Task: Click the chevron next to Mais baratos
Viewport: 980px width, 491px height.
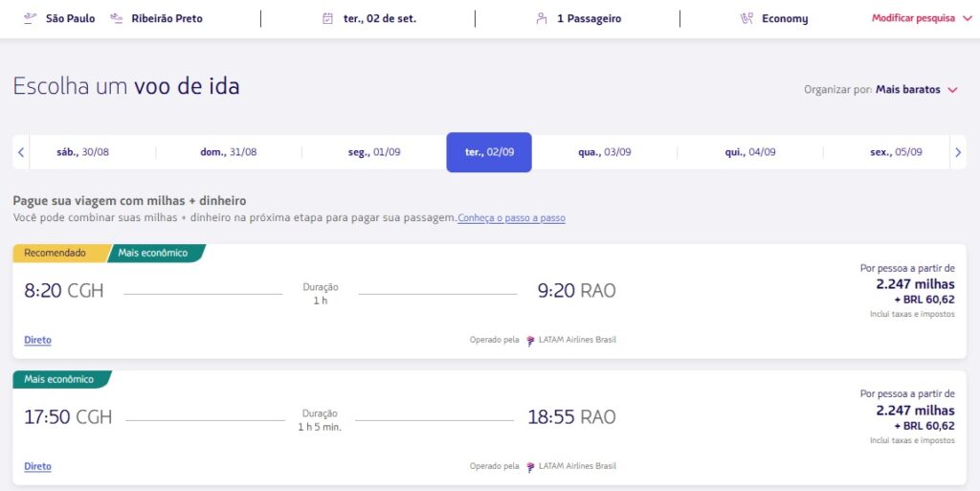Action: pos(952,90)
